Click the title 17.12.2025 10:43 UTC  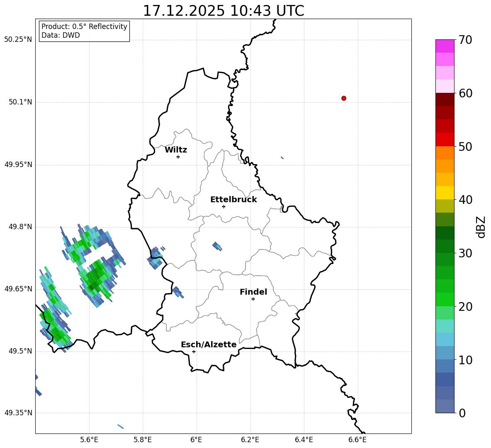(x=224, y=11)
